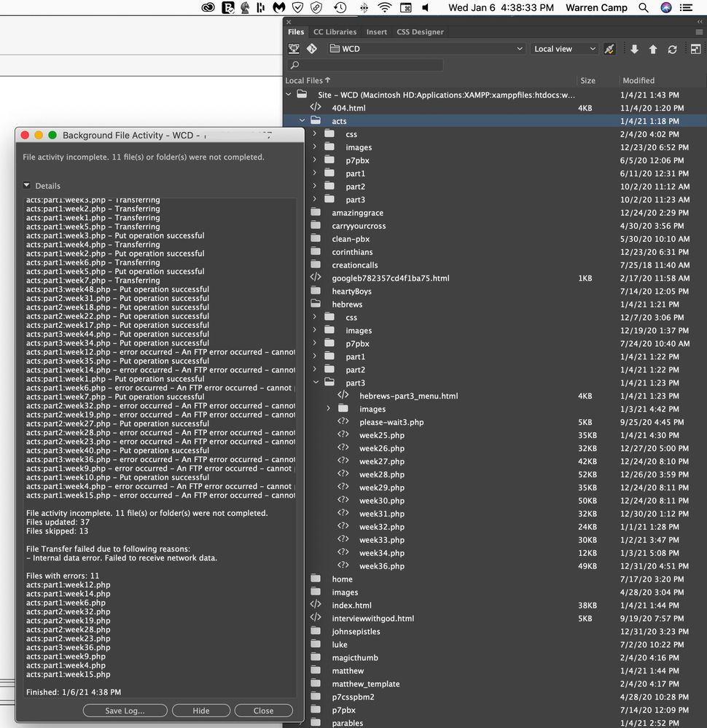This screenshot has height=728, width=707.
Task: Open the Files panel options menu icon
Action: point(699,32)
